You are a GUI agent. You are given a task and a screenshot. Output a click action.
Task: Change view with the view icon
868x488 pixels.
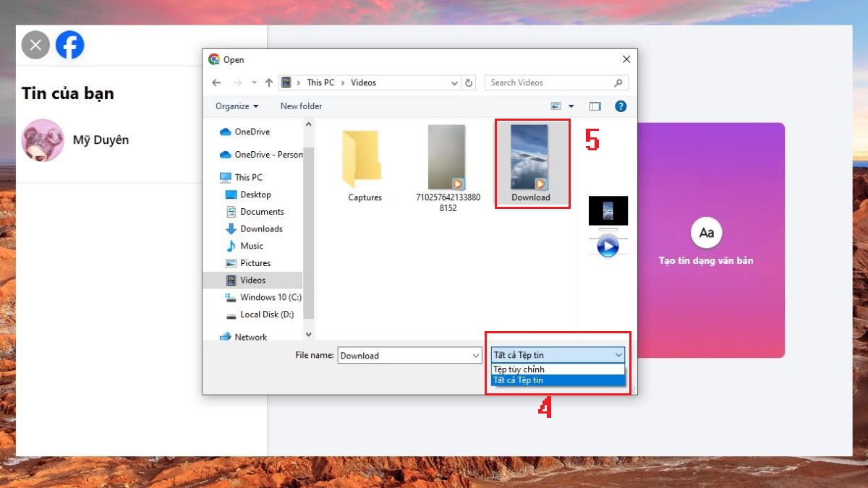click(x=556, y=106)
